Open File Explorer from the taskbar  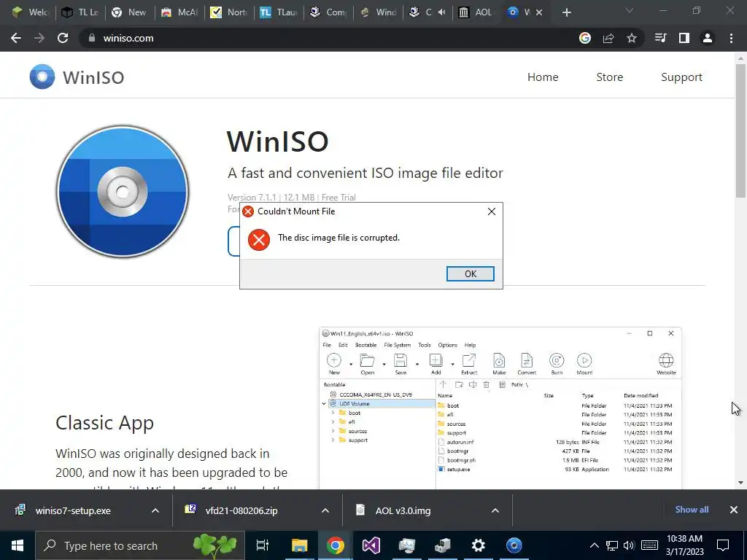(x=300, y=545)
